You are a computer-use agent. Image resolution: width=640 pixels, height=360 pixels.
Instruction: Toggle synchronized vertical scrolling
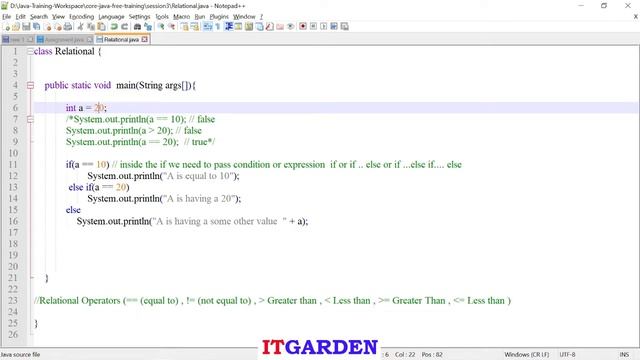pos(184,27)
